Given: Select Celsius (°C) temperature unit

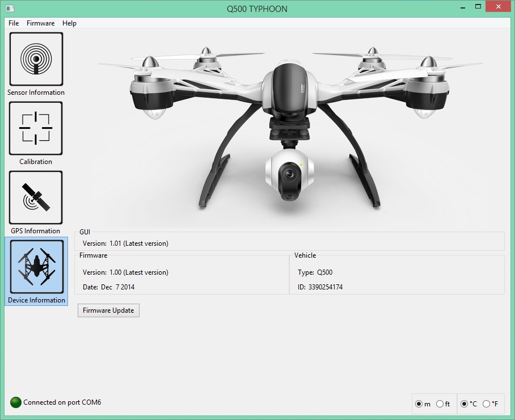Looking at the screenshot, I should pos(464,404).
